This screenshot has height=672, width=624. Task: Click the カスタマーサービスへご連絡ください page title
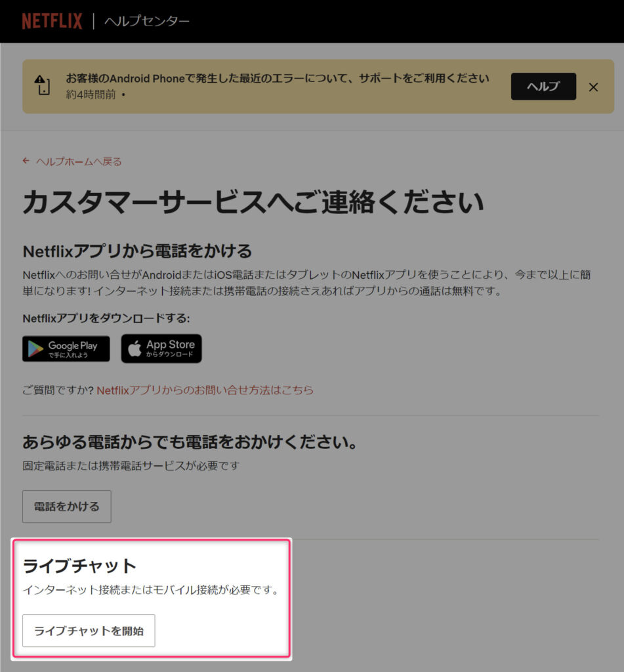[253, 202]
